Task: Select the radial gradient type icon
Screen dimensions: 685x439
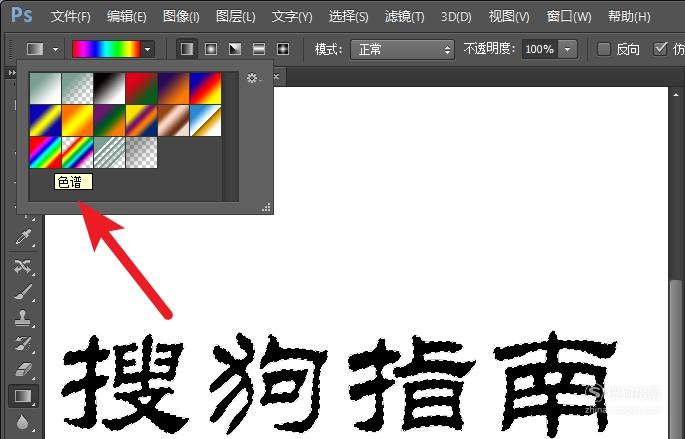Action: click(211, 49)
